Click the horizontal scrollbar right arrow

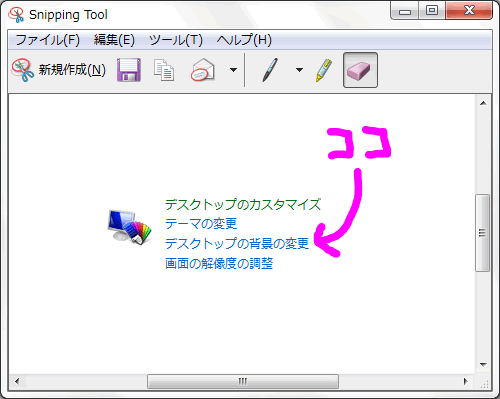click(466, 381)
